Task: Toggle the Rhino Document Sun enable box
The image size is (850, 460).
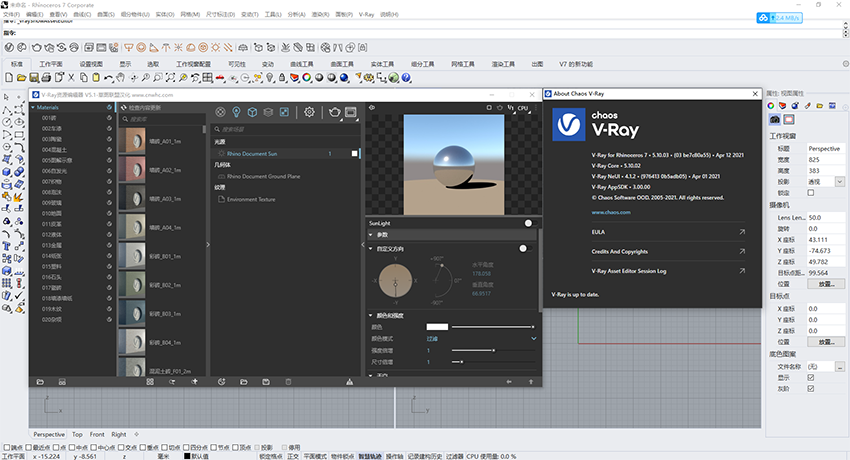Action: coord(355,154)
